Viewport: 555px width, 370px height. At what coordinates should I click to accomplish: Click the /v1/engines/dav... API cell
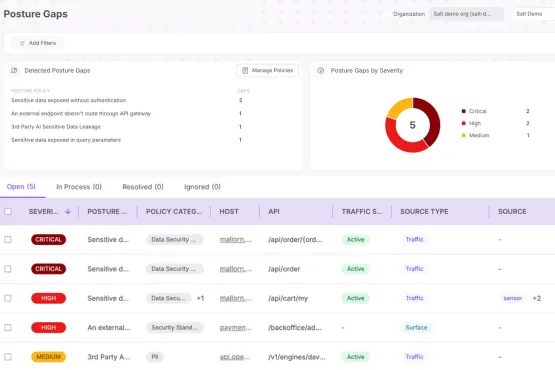[x=297, y=357]
